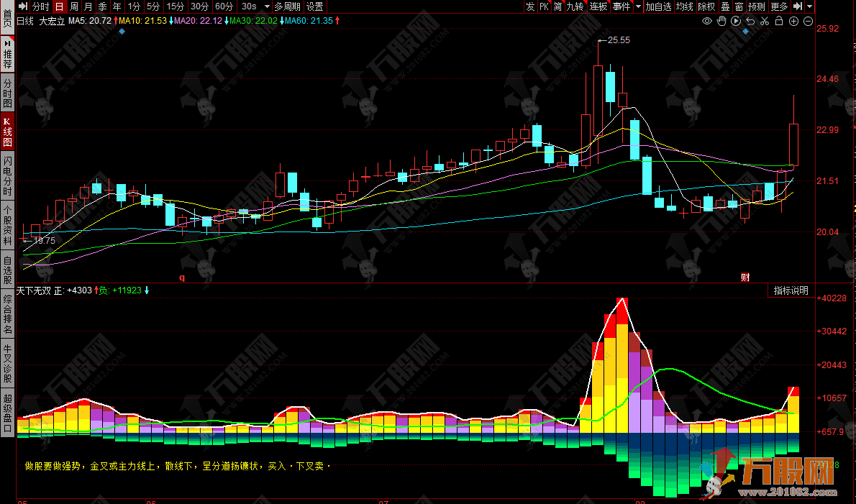Open the 更多 more menu
Viewport: 856px width, 504px height.
pyautogui.click(x=779, y=6)
